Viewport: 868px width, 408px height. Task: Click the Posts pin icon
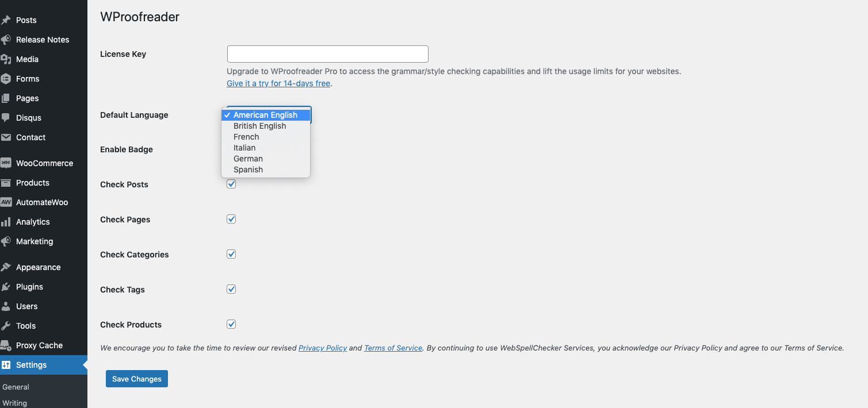click(x=6, y=20)
